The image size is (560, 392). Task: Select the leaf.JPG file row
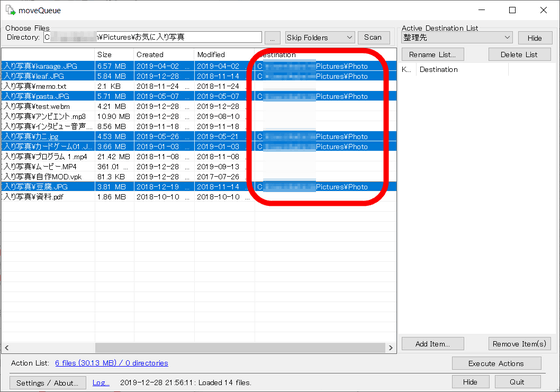click(199, 76)
